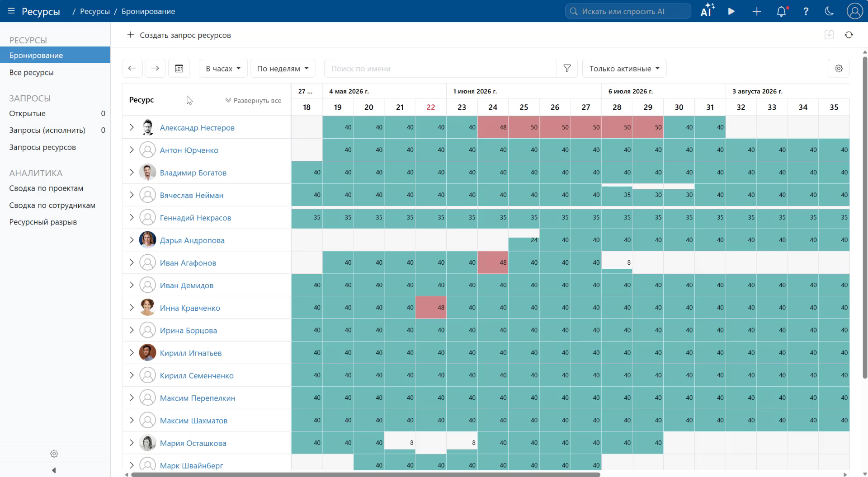Open the 'По неделям' scale dropdown
This screenshot has height=477, width=868.
click(283, 69)
